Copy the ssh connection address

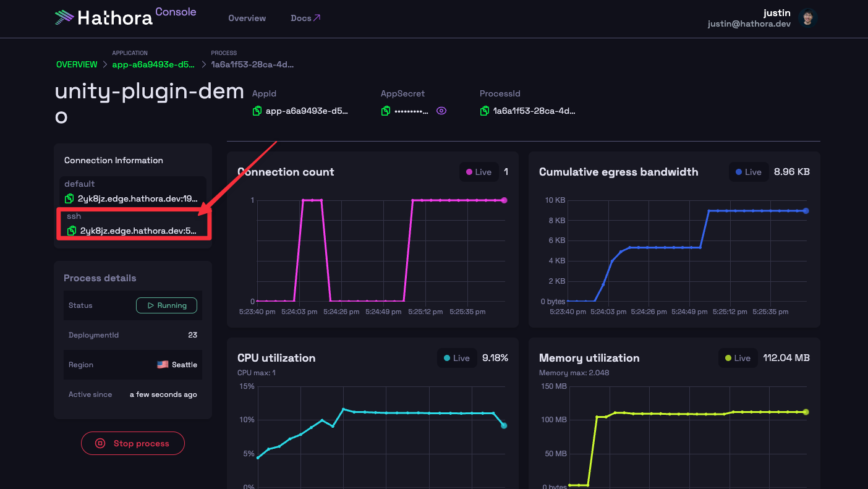click(72, 231)
